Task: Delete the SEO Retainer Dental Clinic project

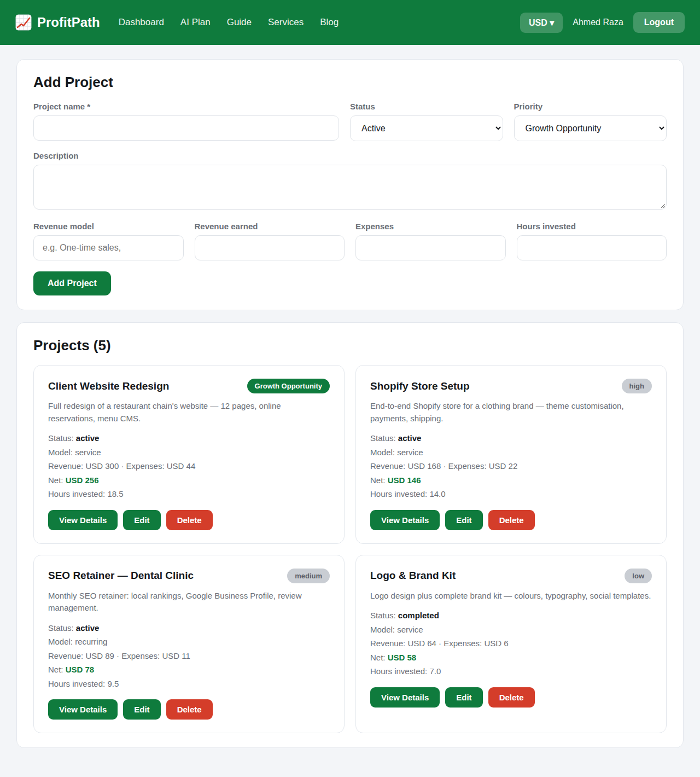Action: pos(189,710)
